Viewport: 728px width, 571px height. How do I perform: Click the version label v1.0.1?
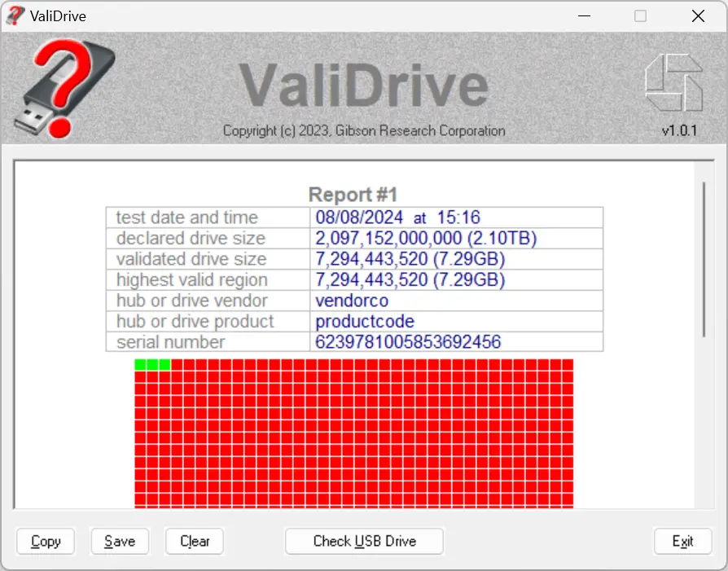[679, 130]
